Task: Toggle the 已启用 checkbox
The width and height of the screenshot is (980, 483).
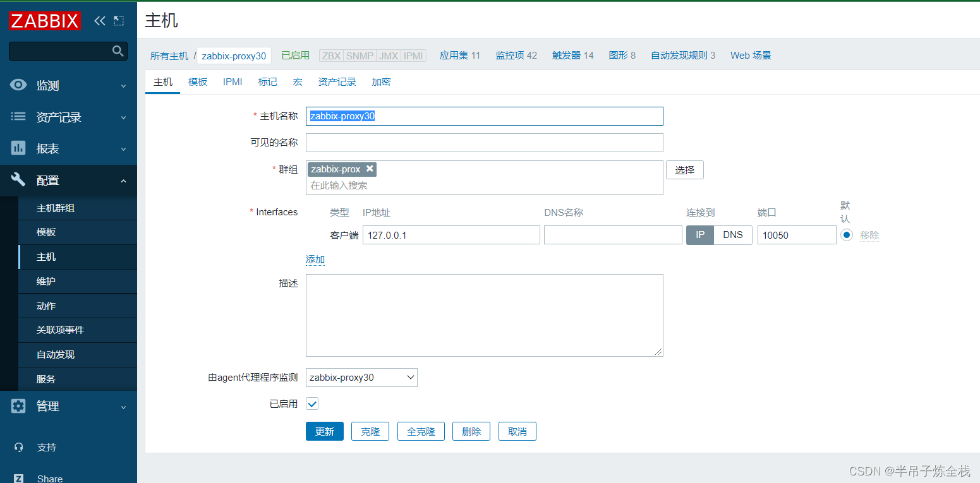Action: [x=312, y=404]
